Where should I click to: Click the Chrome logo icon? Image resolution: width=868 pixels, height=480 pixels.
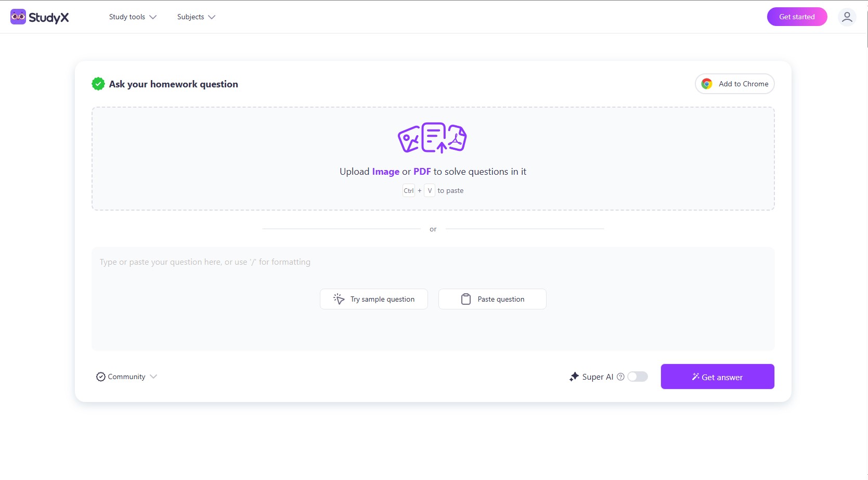click(x=707, y=84)
